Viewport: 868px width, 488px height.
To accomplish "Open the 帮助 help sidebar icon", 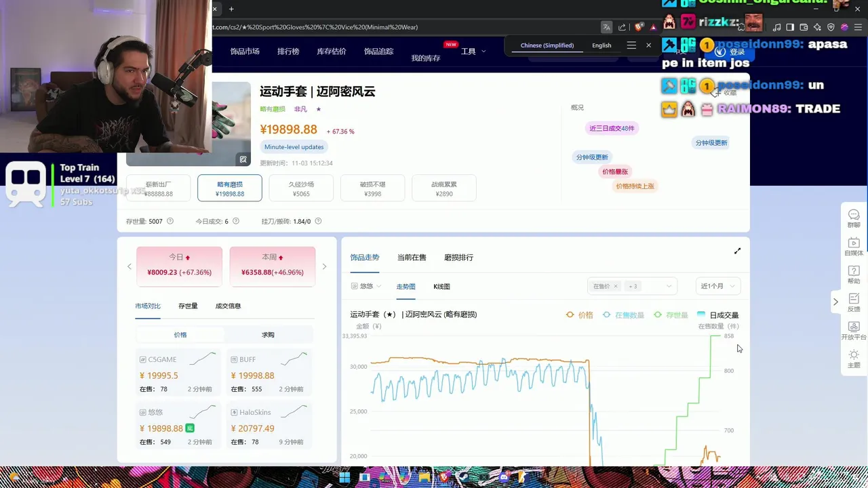I will tap(854, 274).
